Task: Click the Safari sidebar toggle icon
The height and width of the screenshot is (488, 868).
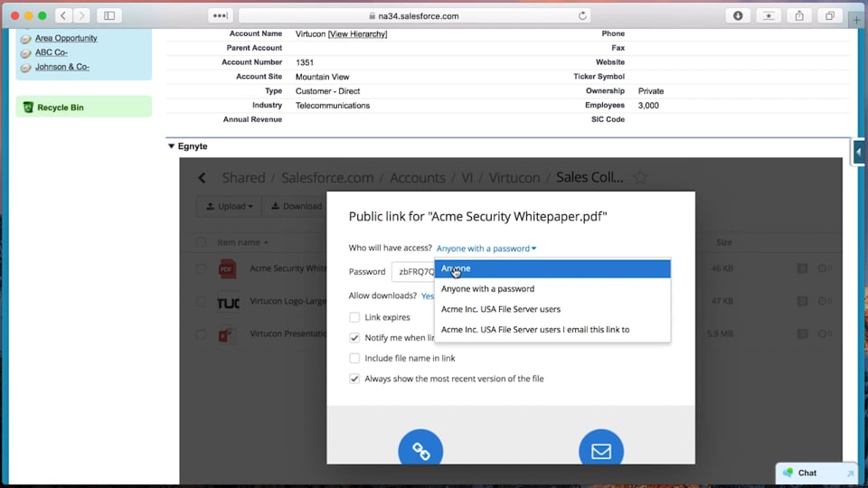Action: [x=109, y=15]
